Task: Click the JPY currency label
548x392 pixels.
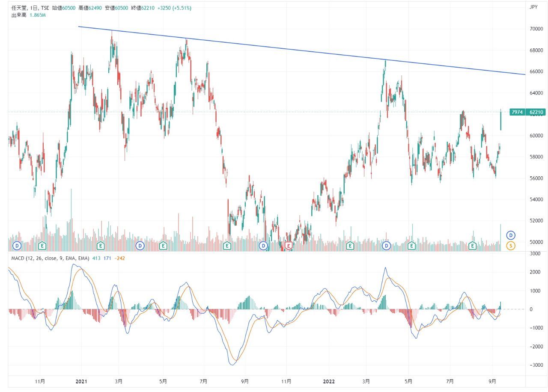Action: point(533,7)
